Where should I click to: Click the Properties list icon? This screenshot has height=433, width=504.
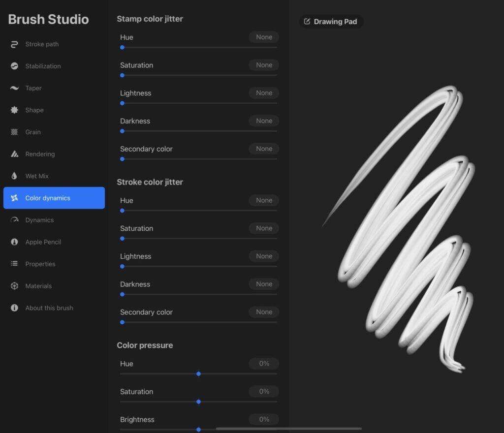[x=14, y=264]
